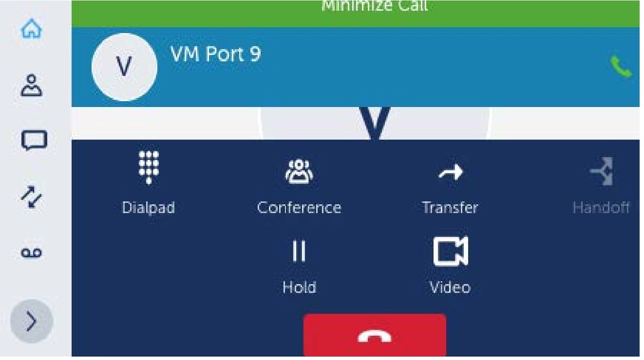Click the large V contact picture behind controls

[x=375, y=124]
